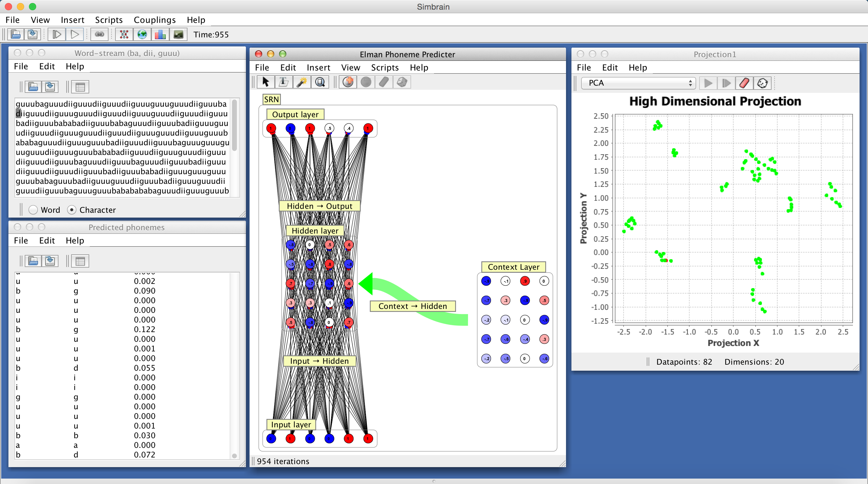Click the Hidden → Output weights label

coord(319,206)
